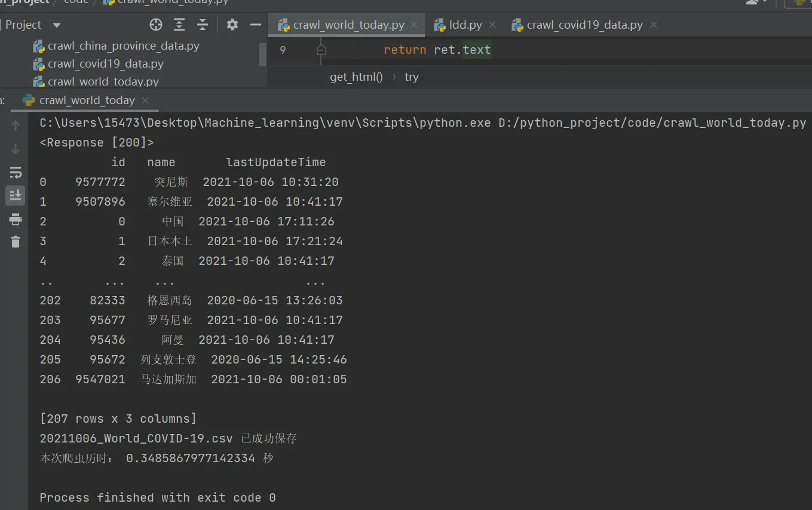Click the 20211006_World_COVID-19.csv saved message
Image resolution: width=812 pixels, height=510 pixels.
point(168,439)
